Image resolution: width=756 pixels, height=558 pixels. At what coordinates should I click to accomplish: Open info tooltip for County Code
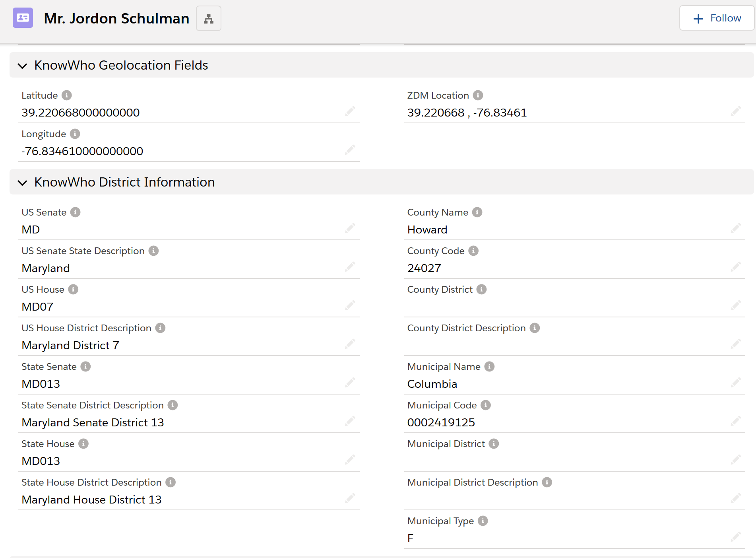click(x=473, y=251)
